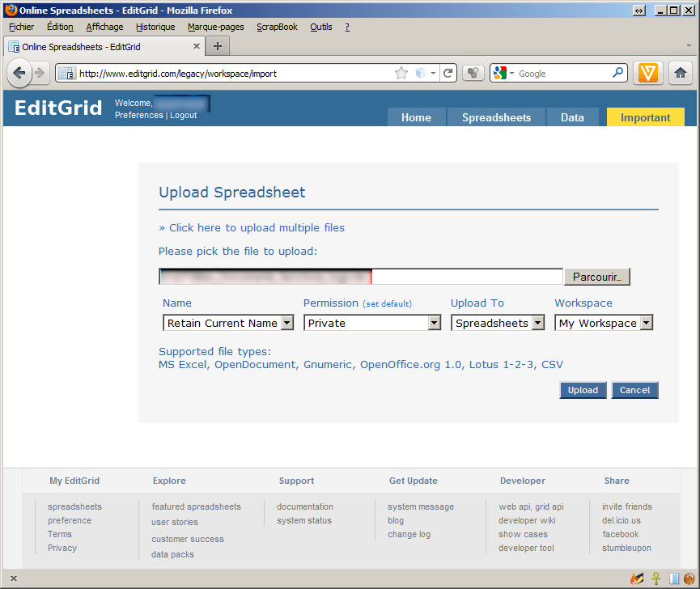Open the Outils menu
The width and height of the screenshot is (700, 589).
[x=321, y=27]
